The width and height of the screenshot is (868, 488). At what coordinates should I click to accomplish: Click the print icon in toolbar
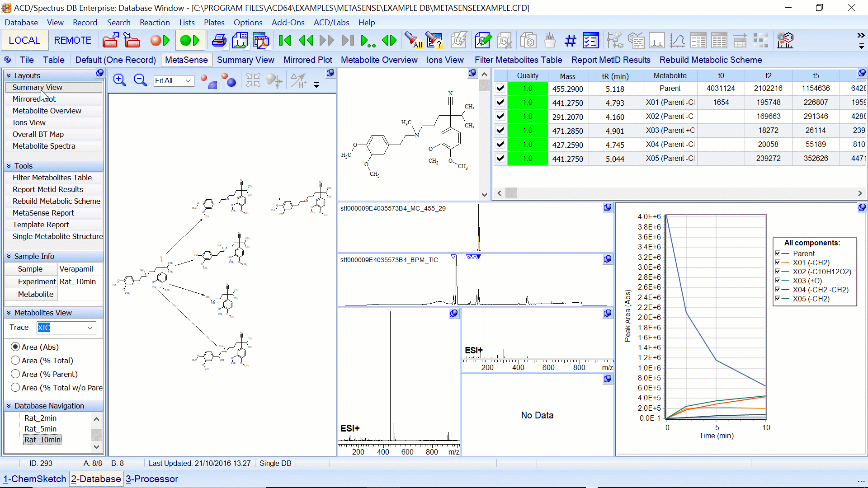(x=219, y=41)
